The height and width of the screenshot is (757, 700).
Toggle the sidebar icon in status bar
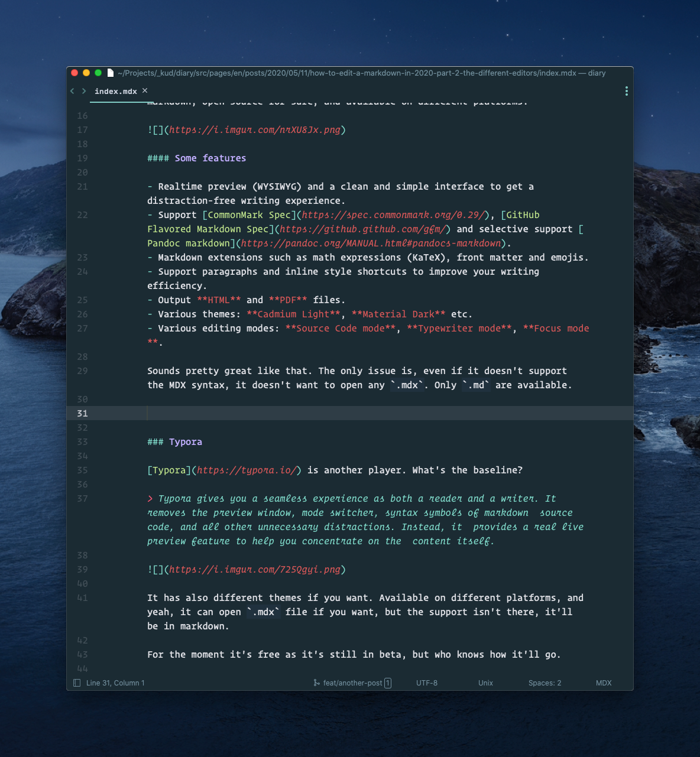(x=77, y=683)
